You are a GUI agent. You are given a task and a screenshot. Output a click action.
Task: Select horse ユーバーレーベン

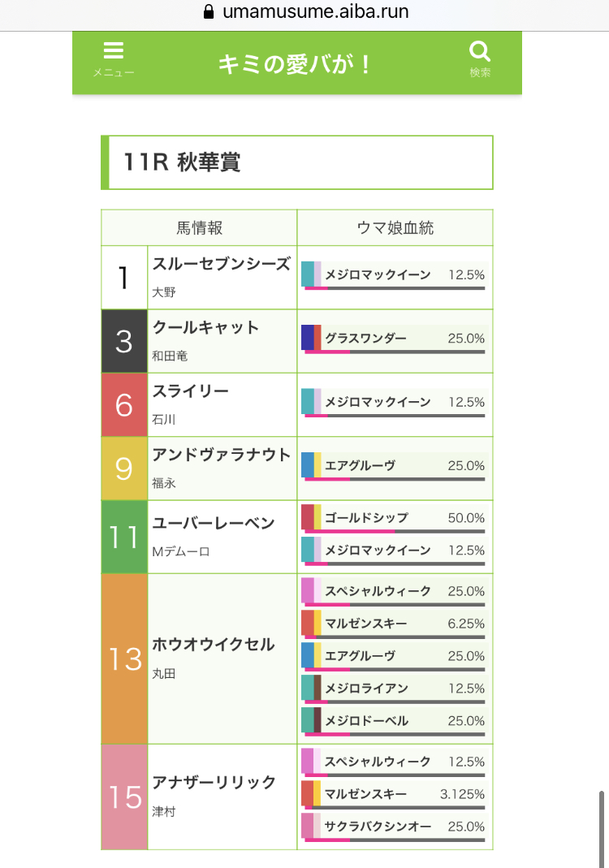(214, 524)
